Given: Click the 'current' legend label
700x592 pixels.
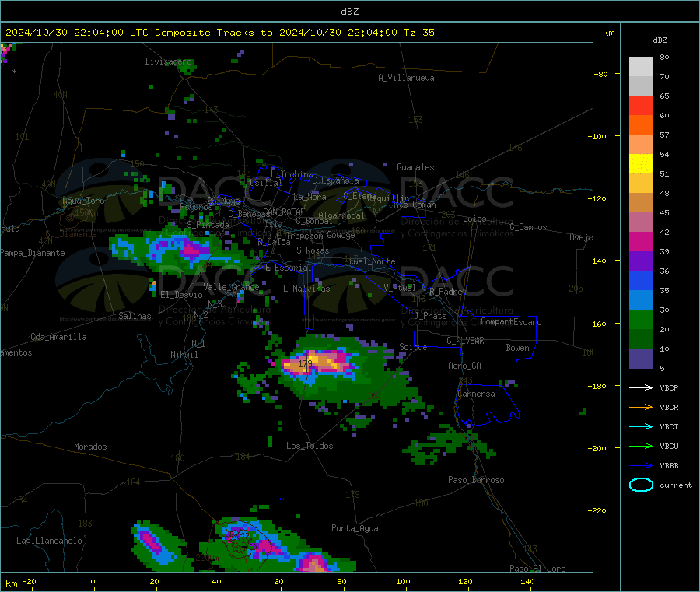Looking at the screenshot, I should (x=675, y=485).
